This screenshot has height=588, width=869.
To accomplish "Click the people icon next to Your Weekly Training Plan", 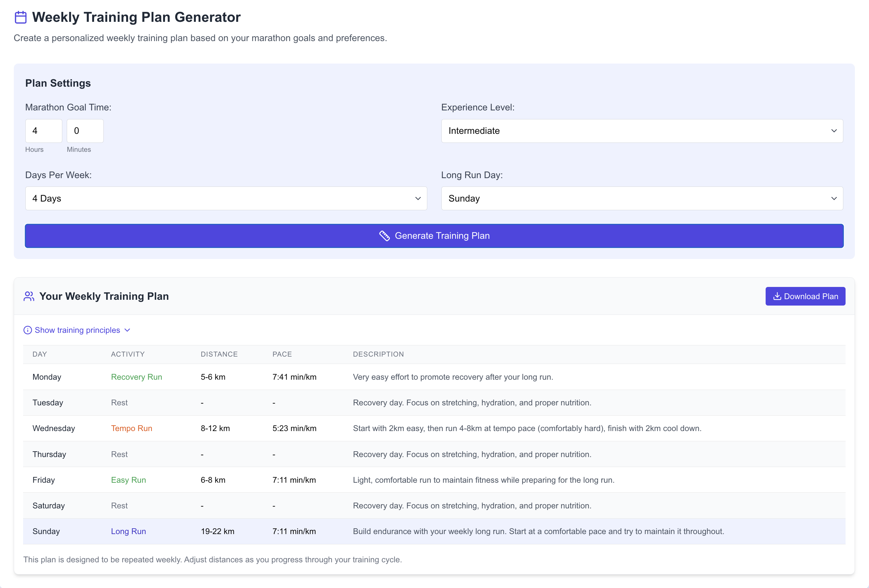I will click(x=29, y=296).
